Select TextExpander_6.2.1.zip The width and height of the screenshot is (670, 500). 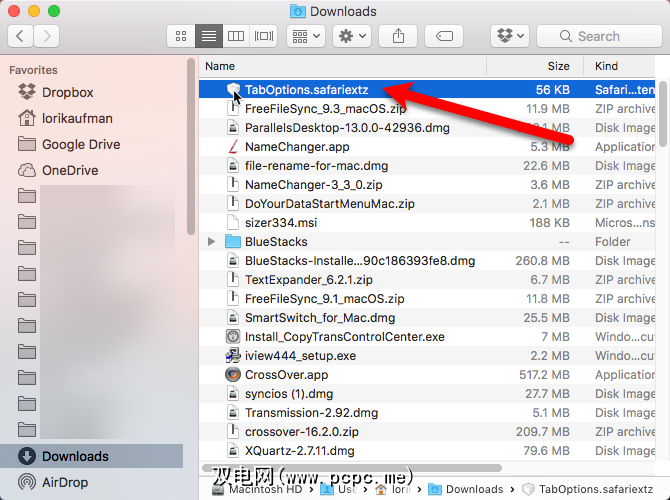427,279
